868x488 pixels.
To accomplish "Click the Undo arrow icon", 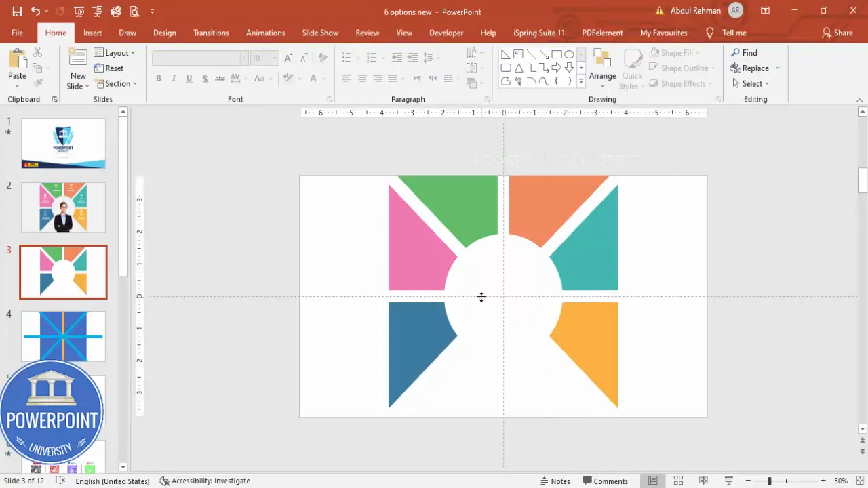I will (x=35, y=12).
